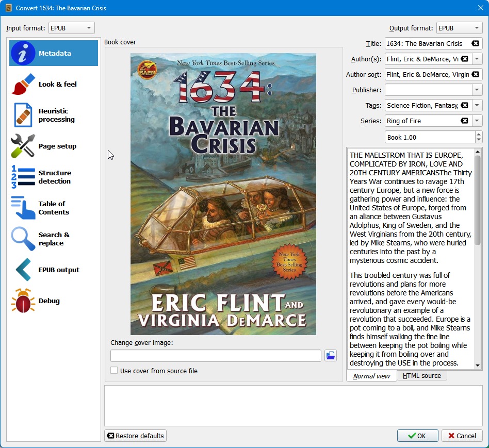Clear the Author(s) field with its X icon

click(x=465, y=59)
